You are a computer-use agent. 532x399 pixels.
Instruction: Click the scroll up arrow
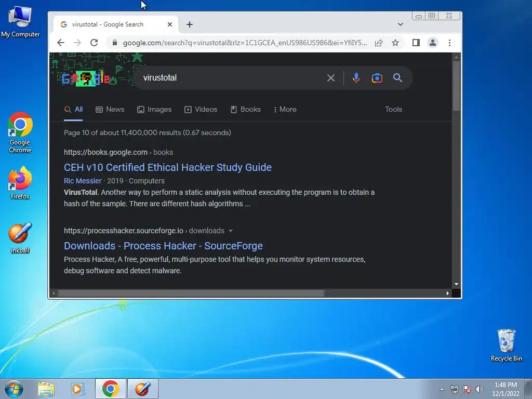(x=456, y=57)
